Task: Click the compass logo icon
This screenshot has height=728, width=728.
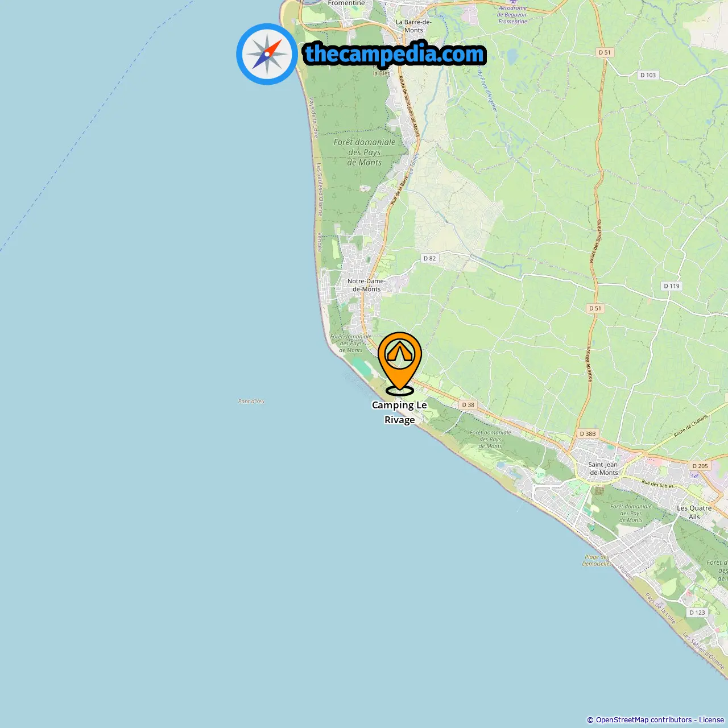Action: coord(267,54)
